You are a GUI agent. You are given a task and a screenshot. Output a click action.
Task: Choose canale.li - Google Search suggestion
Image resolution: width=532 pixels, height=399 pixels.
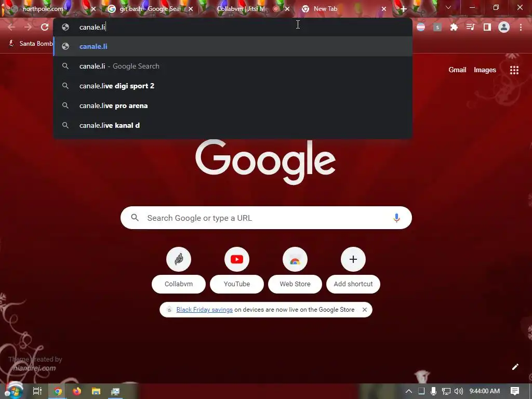[x=233, y=66]
